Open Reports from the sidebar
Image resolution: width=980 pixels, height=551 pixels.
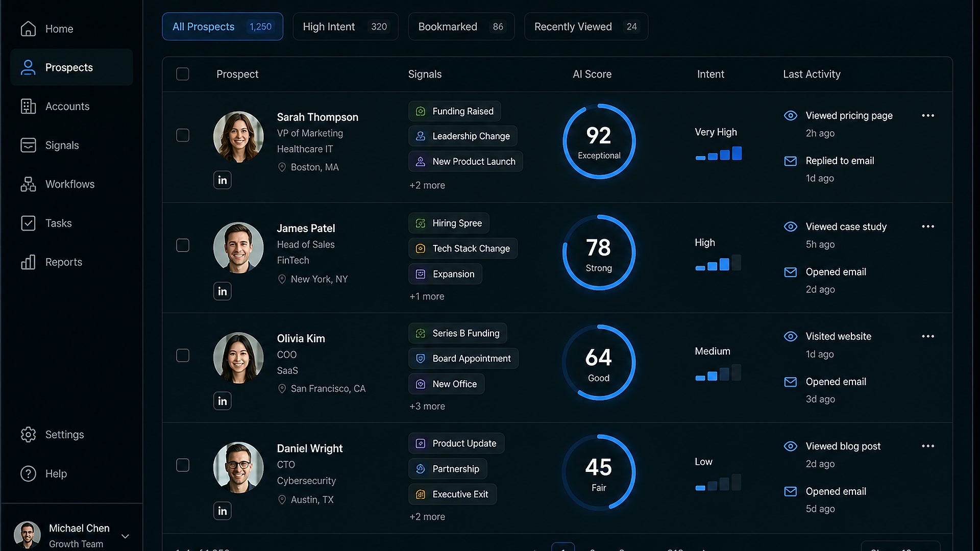pyautogui.click(x=63, y=262)
